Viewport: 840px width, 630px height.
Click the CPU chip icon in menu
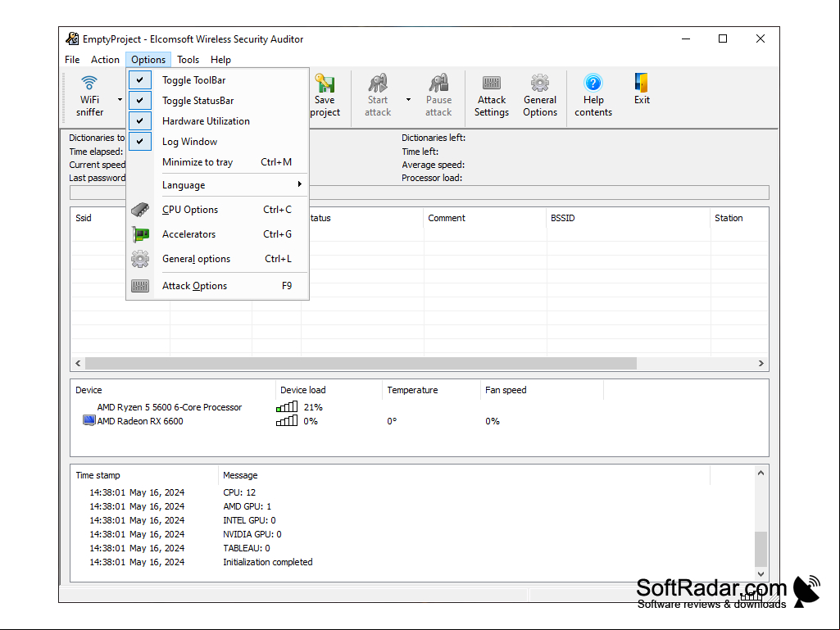(140, 210)
